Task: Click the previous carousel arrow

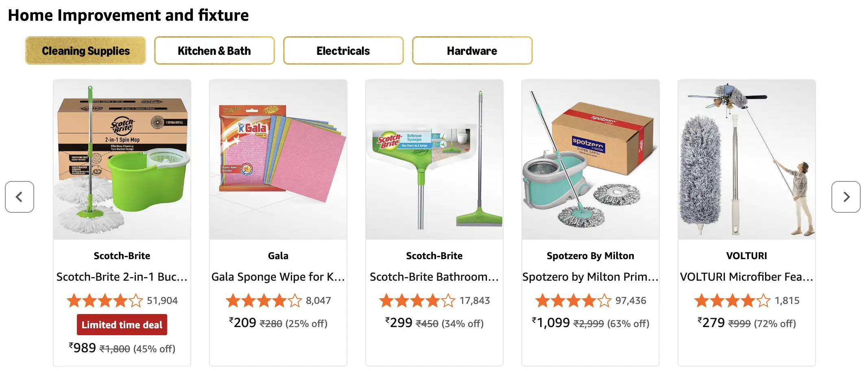Action: [20, 197]
